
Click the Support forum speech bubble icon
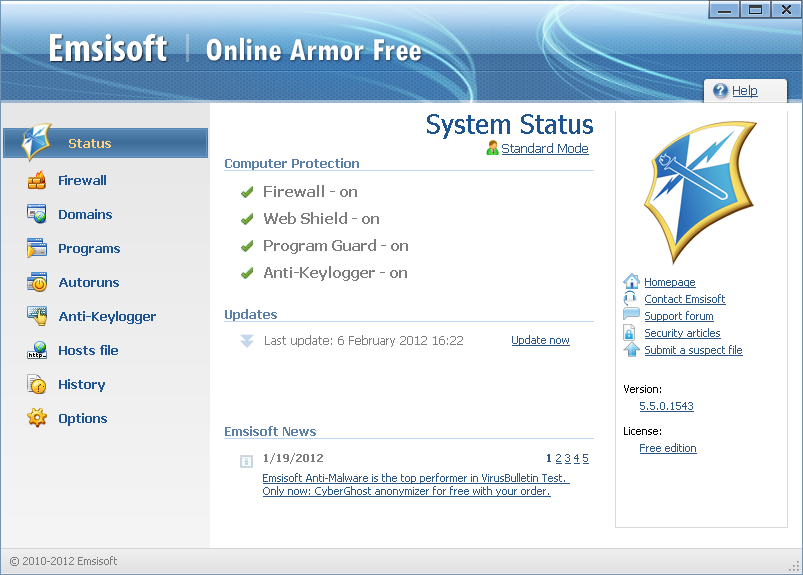pos(631,314)
